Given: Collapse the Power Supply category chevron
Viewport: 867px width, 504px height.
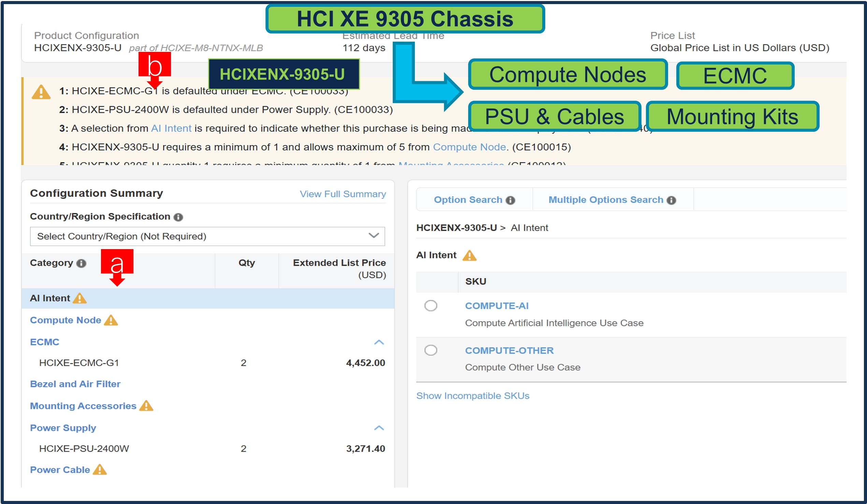Looking at the screenshot, I should 379,428.
